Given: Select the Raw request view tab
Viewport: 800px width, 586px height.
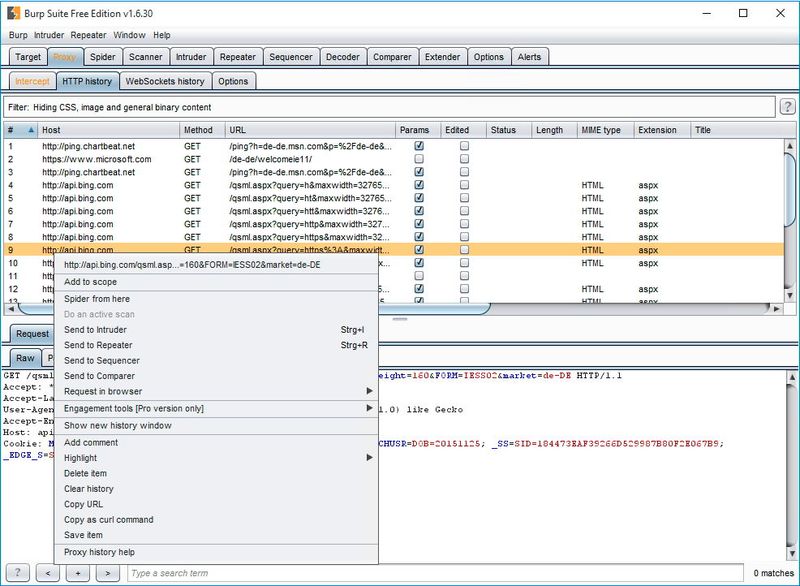Looking at the screenshot, I should tap(25, 358).
